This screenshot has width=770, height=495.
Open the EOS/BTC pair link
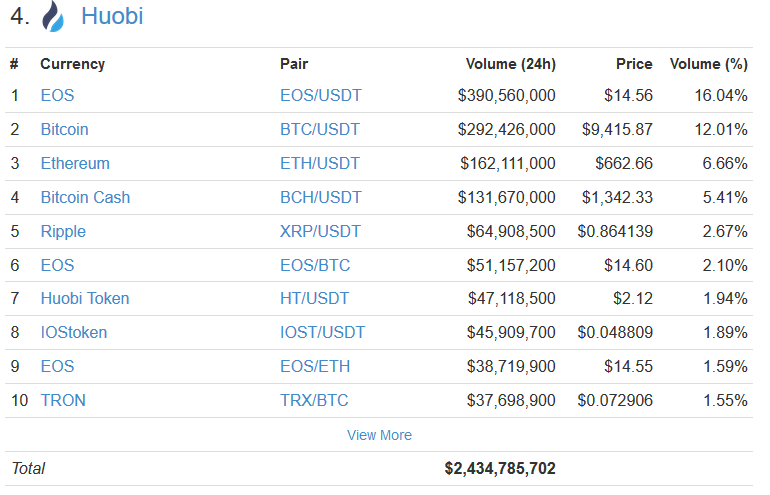pyautogui.click(x=315, y=265)
